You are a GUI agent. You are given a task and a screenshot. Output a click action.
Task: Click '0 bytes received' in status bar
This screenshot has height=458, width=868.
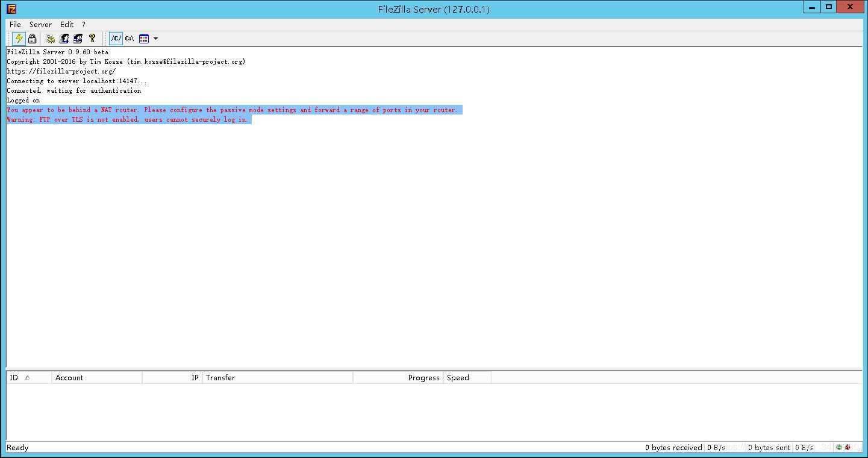pos(673,447)
